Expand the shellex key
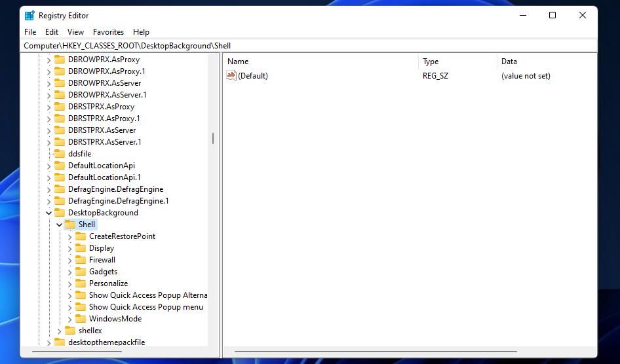 click(x=59, y=331)
